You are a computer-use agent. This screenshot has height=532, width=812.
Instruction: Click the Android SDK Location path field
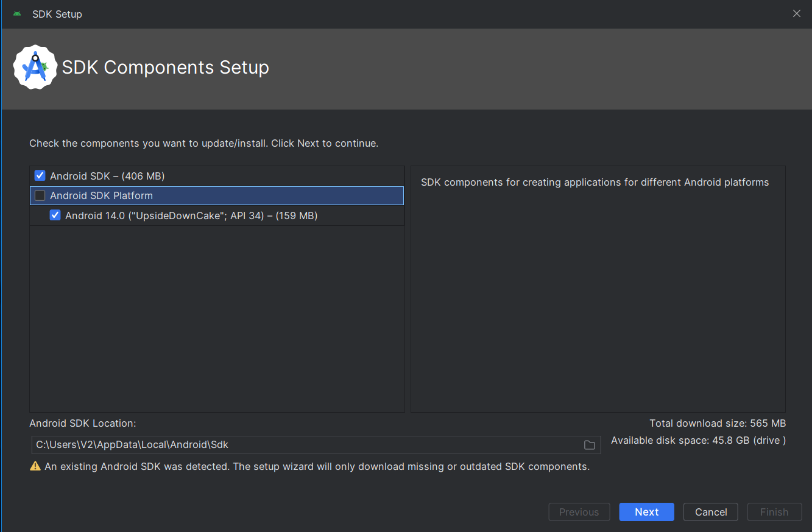tap(305, 445)
